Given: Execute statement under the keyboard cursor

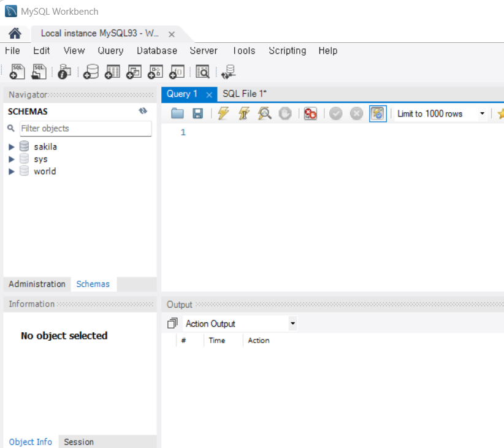Looking at the screenshot, I should [x=244, y=113].
